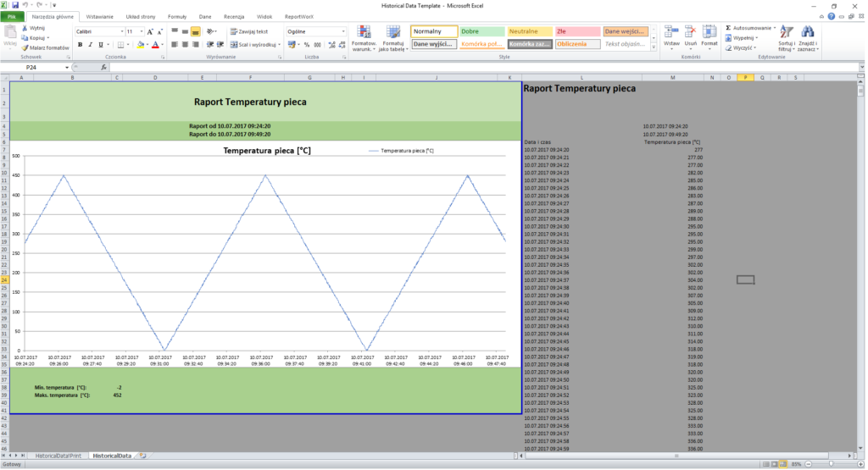
Task: Open Znajdź i zaznacz binoculars menu
Action: click(808, 39)
